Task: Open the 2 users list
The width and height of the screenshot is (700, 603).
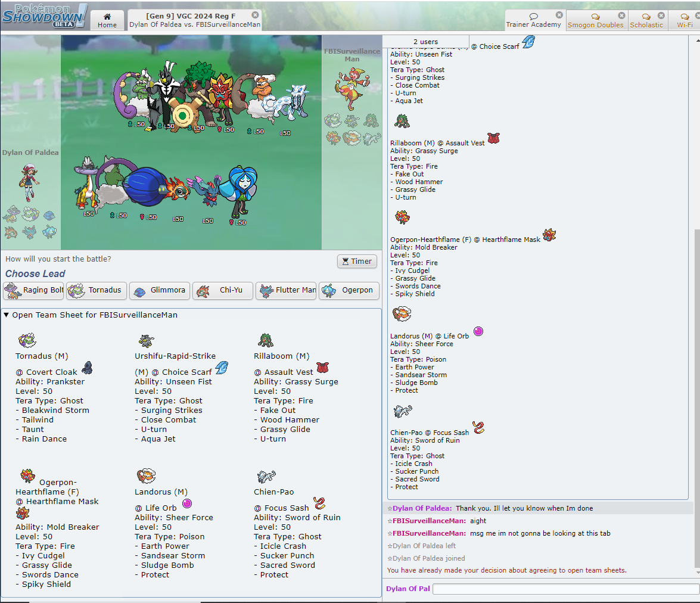Action: pyautogui.click(x=425, y=42)
